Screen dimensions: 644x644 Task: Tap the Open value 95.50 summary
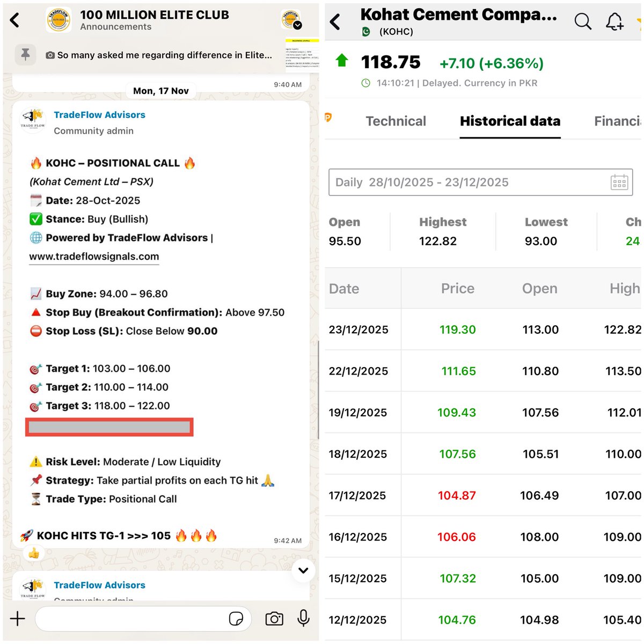click(345, 241)
